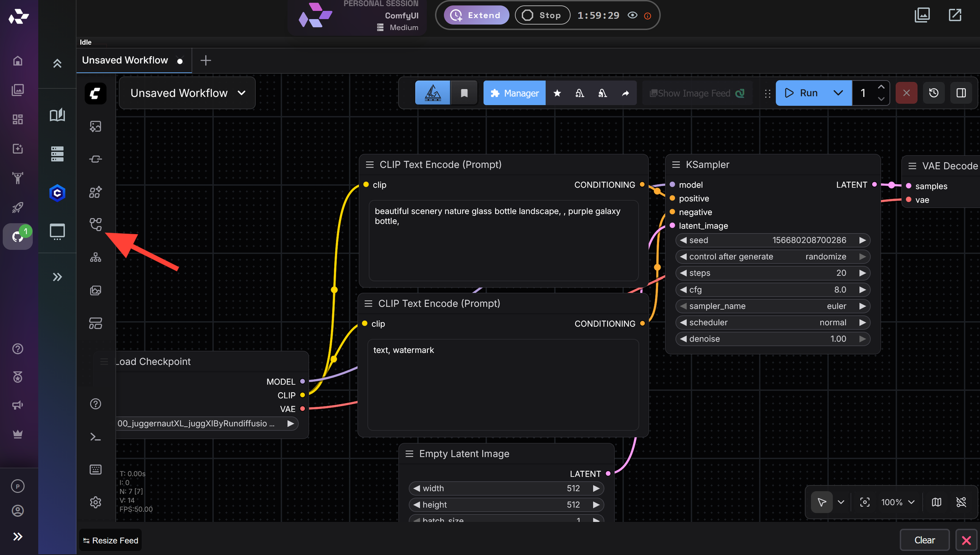Click the eye icon beside the session timer

632,15
